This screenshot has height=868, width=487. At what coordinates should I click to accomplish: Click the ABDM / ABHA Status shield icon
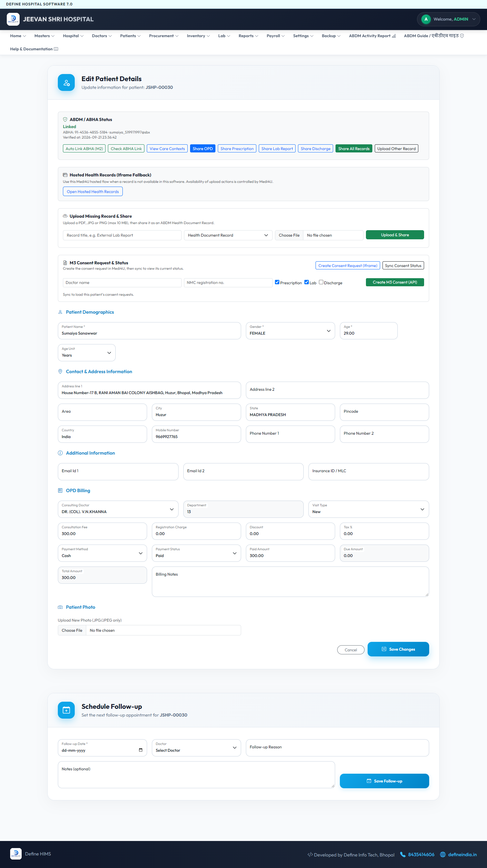(65, 120)
